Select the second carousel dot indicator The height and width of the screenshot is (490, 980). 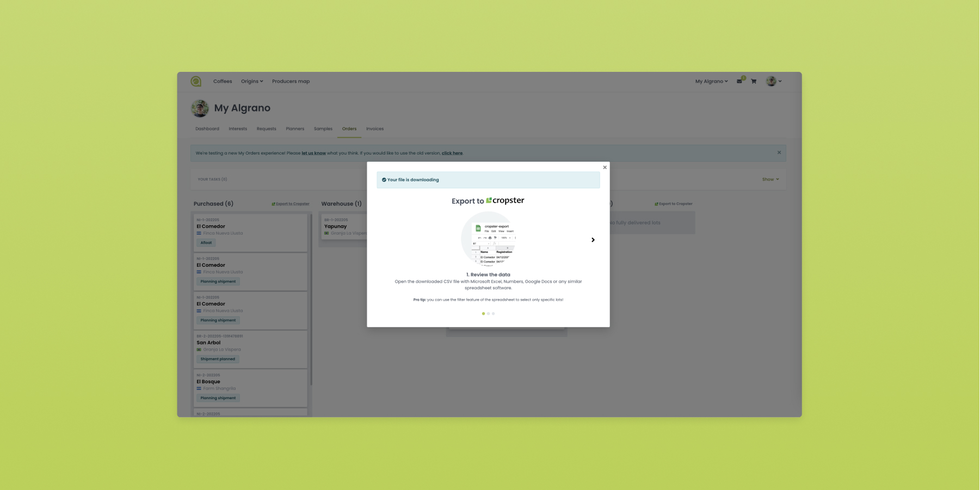pyautogui.click(x=488, y=314)
